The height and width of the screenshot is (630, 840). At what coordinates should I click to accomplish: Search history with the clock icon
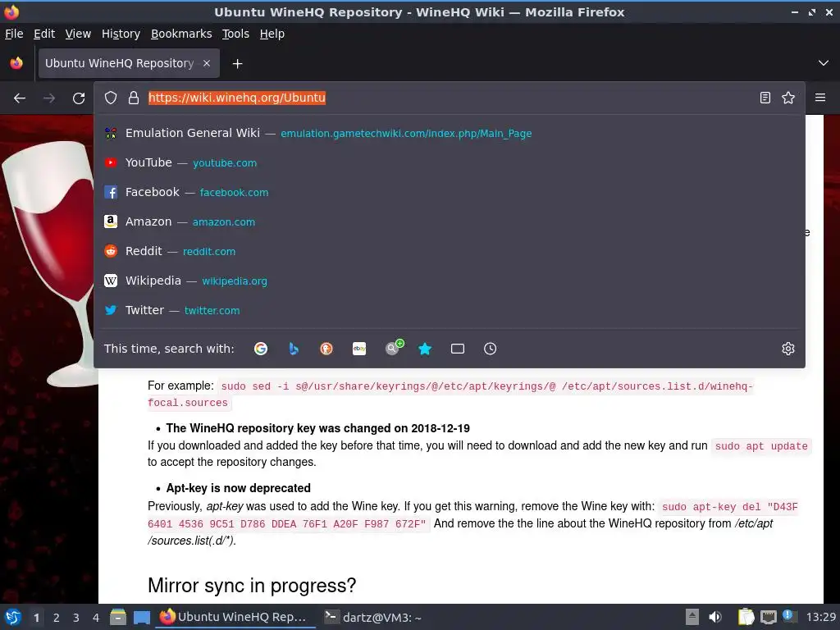(x=491, y=349)
